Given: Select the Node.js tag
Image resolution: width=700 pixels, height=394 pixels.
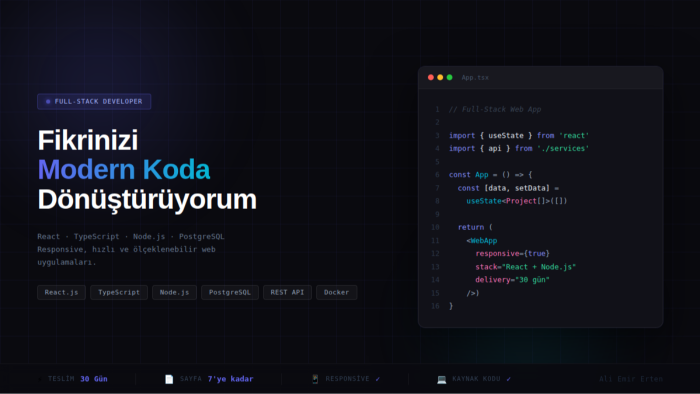Looking at the screenshot, I should coord(175,292).
